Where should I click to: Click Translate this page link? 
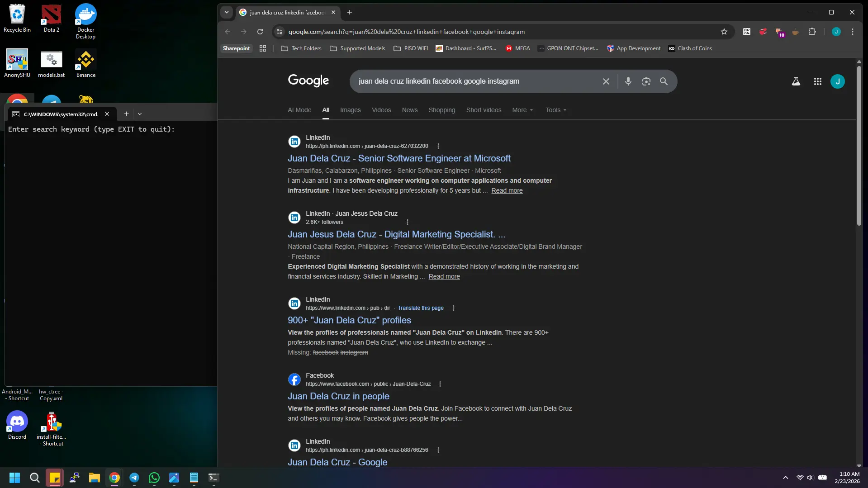tap(420, 308)
